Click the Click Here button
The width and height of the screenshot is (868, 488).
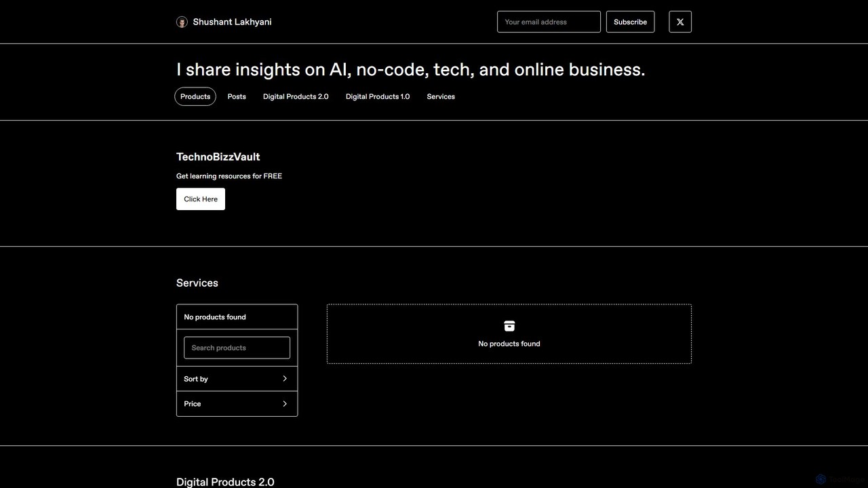pyautogui.click(x=201, y=199)
